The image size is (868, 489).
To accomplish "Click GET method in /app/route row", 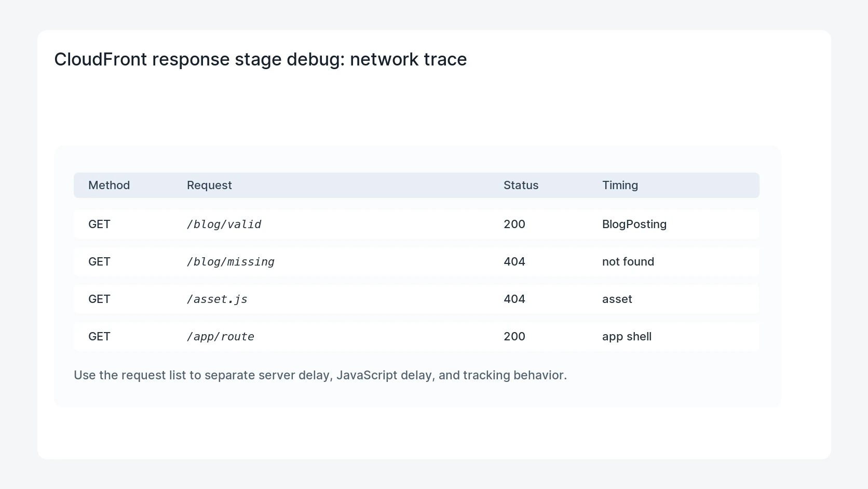I will (x=99, y=336).
